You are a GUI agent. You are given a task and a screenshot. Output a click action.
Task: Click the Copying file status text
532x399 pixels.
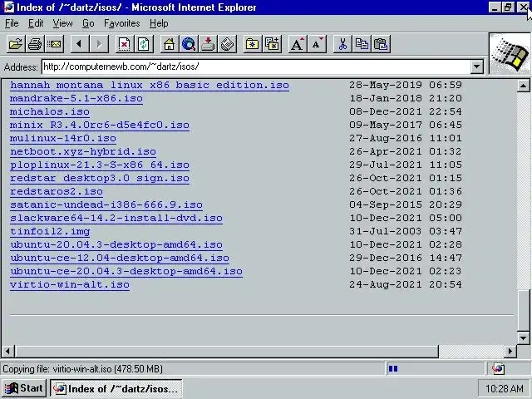[82, 369]
